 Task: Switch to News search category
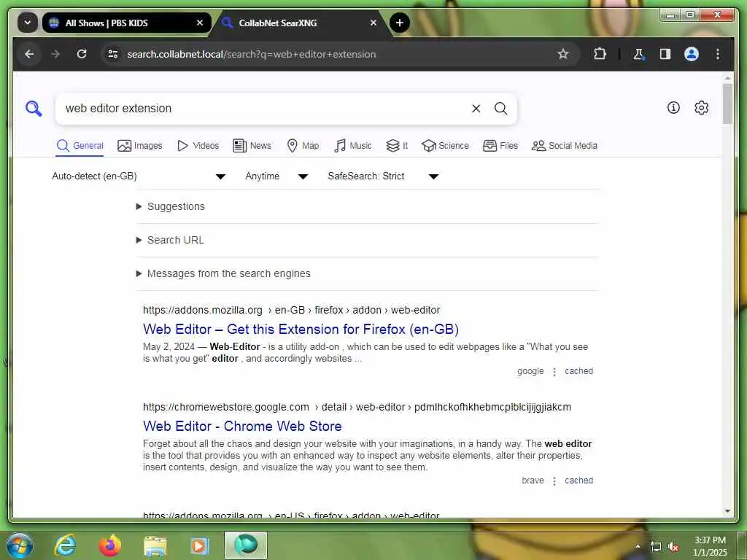(252, 146)
